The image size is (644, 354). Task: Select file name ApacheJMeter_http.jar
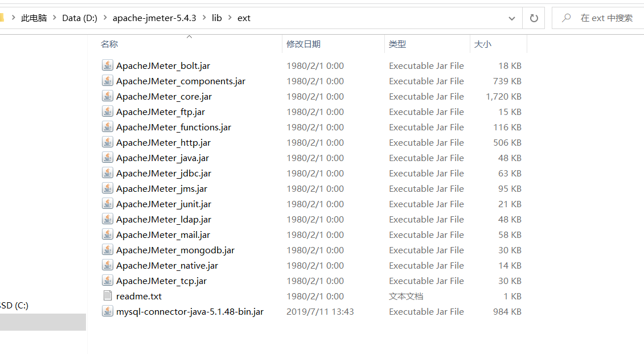pyautogui.click(x=163, y=142)
